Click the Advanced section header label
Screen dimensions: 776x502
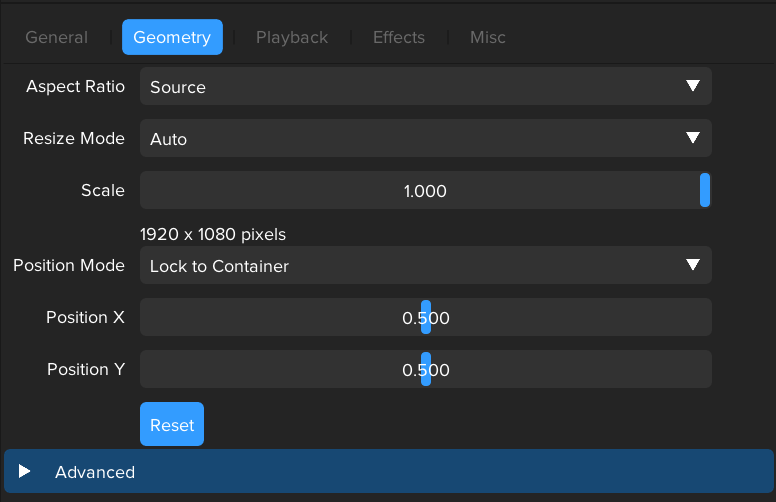[x=95, y=472]
